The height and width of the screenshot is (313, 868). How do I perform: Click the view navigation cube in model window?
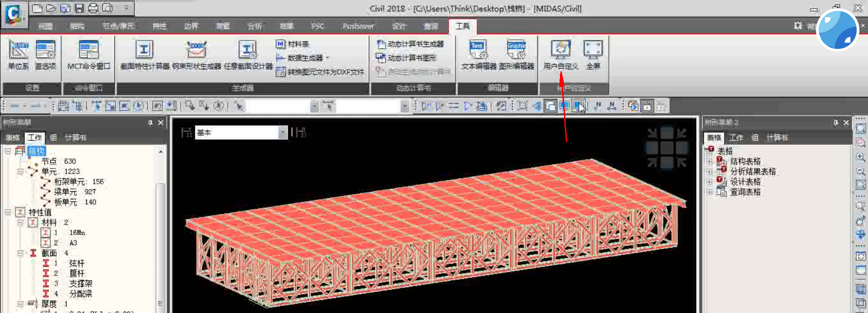[x=667, y=147]
